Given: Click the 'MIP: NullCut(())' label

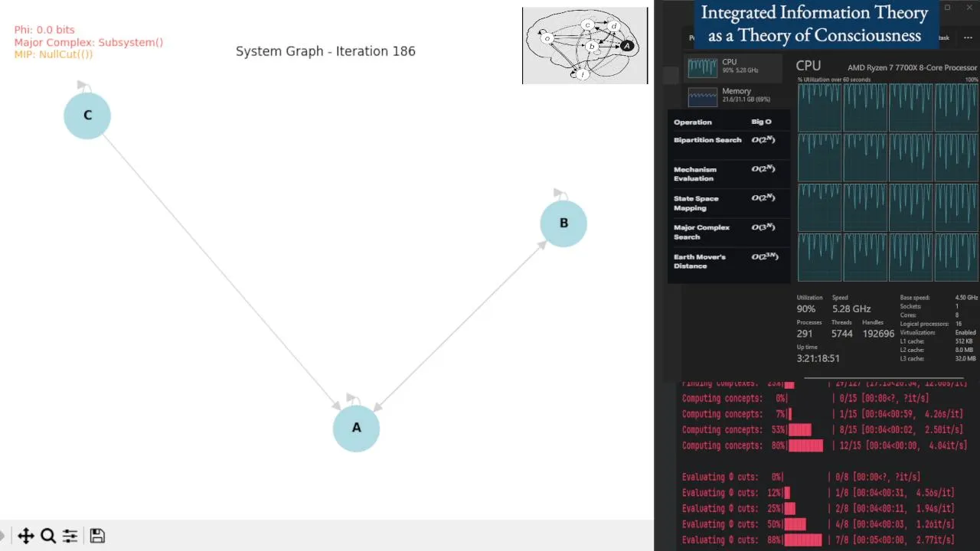Looking at the screenshot, I should (x=54, y=54).
